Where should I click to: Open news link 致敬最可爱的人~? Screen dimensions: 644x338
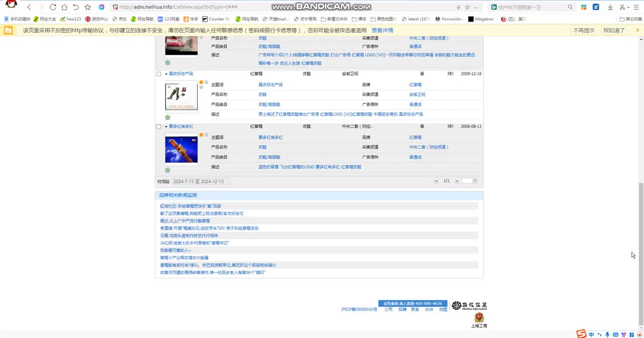[176, 250]
